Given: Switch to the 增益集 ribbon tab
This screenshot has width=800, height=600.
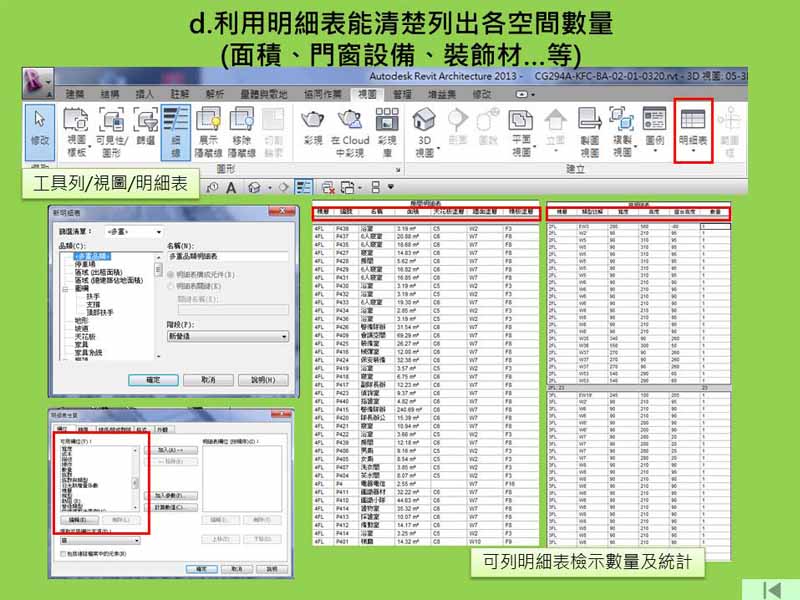Looking at the screenshot, I should [442, 94].
